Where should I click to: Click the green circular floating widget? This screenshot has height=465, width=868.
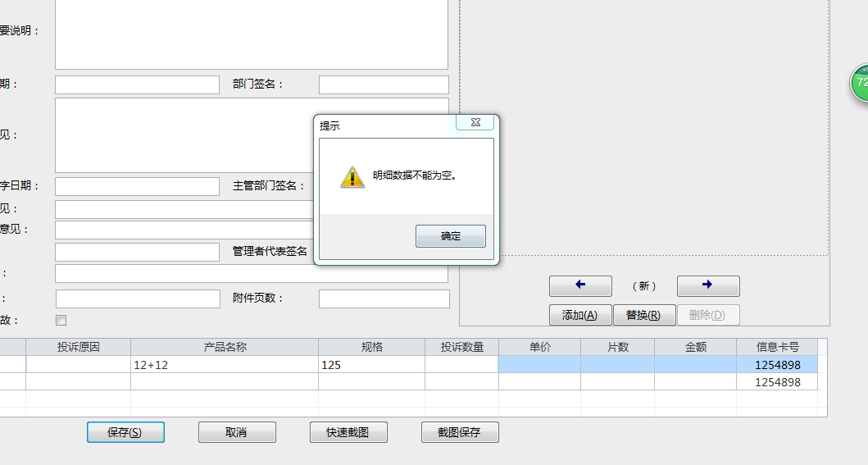tap(860, 83)
